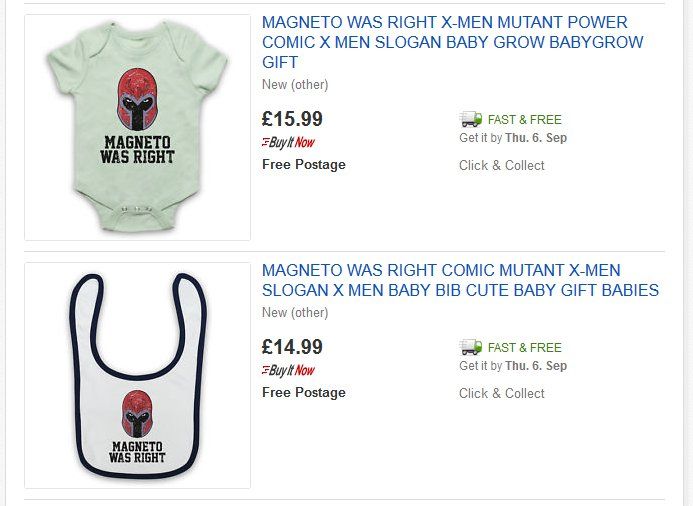Click the £15.99 price
The width and height of the screenshot is (693, 506).
292,119
